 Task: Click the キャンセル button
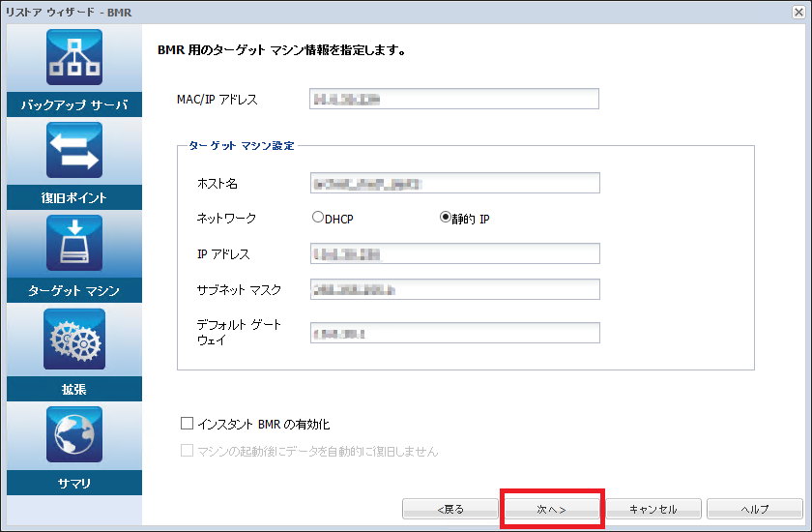(x=653, y=509)
